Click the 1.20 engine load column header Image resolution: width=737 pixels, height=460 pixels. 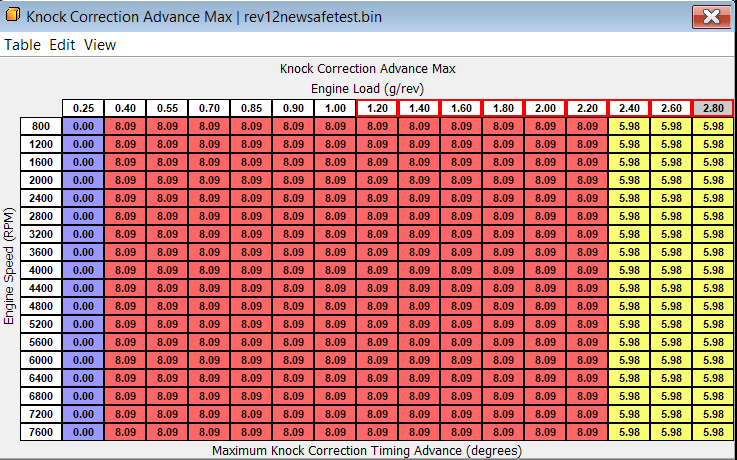pos(377,108)
